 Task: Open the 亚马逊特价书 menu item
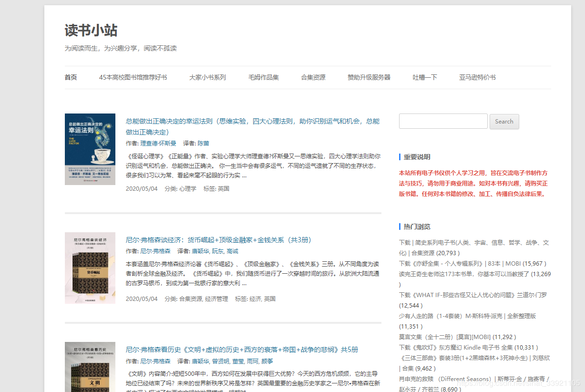(477, 77)
